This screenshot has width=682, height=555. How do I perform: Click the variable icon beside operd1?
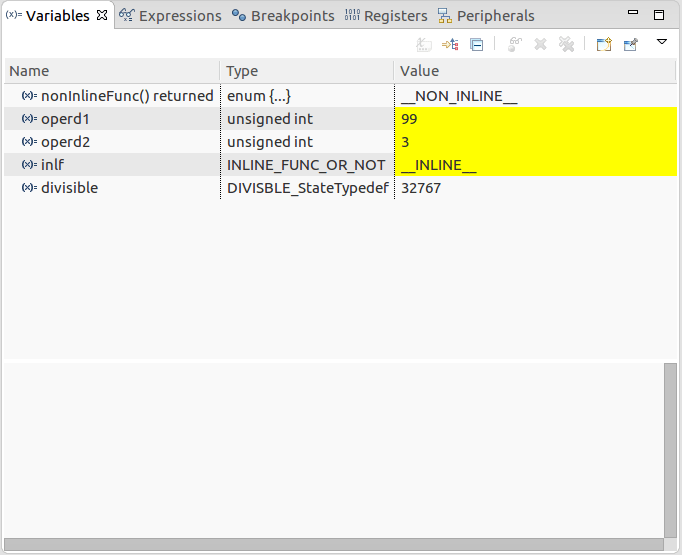(x=29, y=118)
